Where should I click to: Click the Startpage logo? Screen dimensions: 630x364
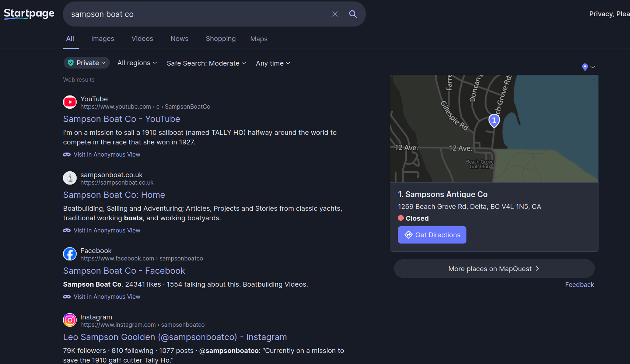pyautogui.click(x=29, y=14)
